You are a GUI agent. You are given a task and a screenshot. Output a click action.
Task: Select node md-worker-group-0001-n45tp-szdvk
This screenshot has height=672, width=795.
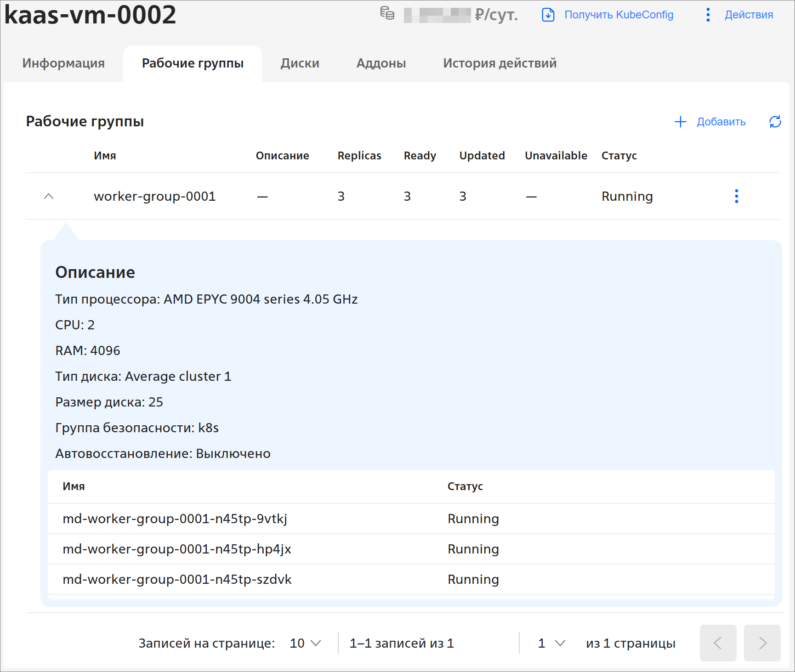[x=177, y=579]
